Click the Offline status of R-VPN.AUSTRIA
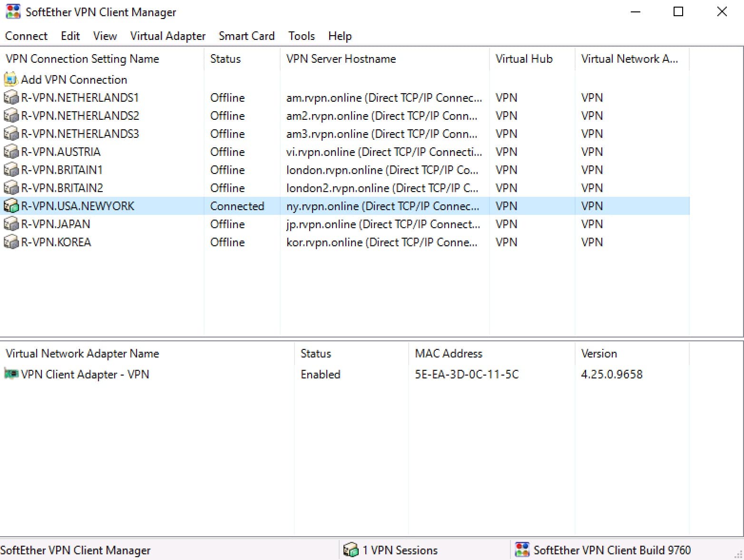Image resolution: width=744 pixels, height=560 pixels. pyautogui.click(x=227, y=152)
